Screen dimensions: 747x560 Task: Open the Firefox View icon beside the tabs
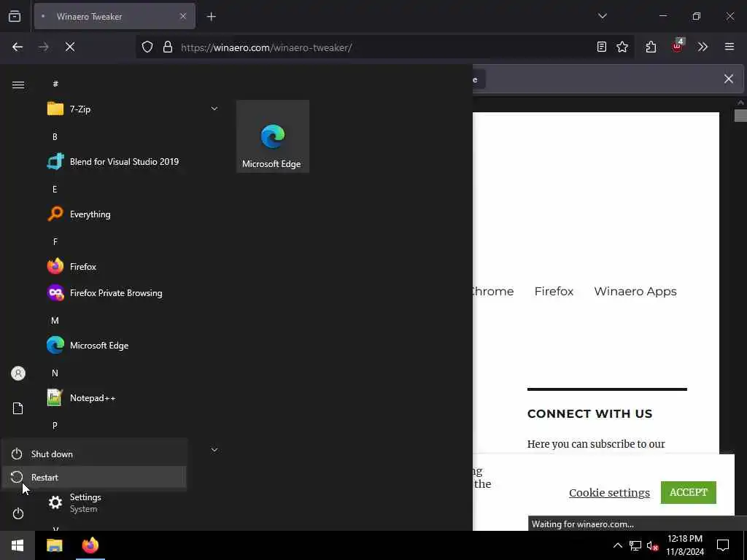pos(15,17)
